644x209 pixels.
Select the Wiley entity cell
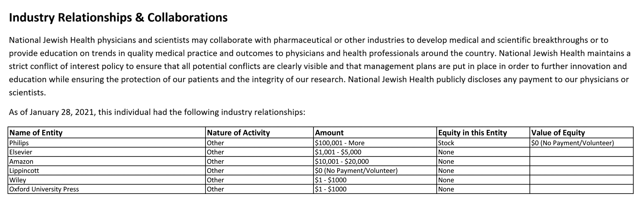(x=18, y=180)
